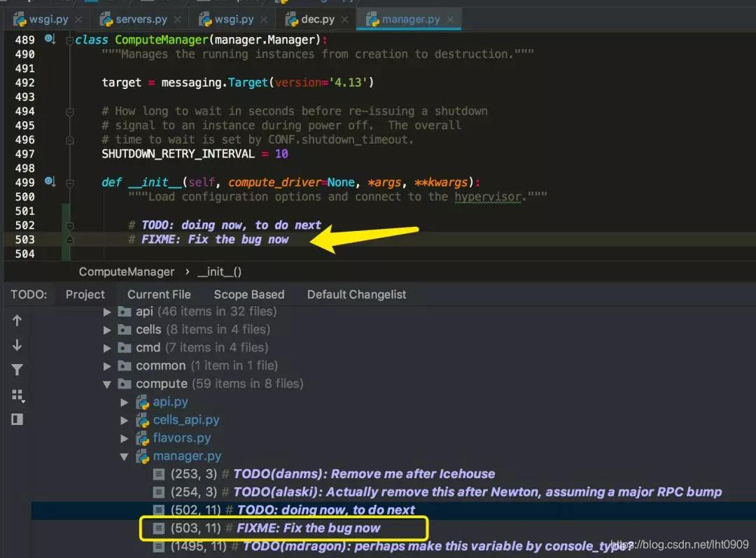The height and width of the screenshot is (558, 756).
Task: Click the underlined word hypervisor in docstring
Action: point(487,197)
